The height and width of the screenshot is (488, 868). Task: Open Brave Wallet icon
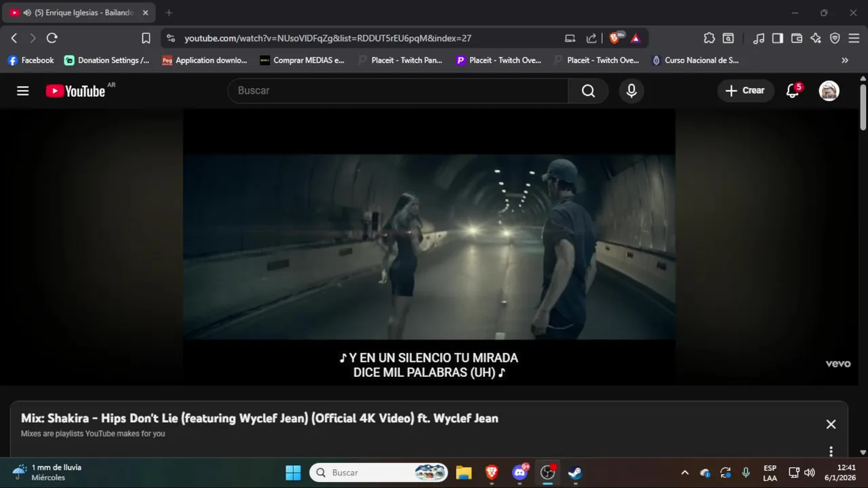[797, 38]
